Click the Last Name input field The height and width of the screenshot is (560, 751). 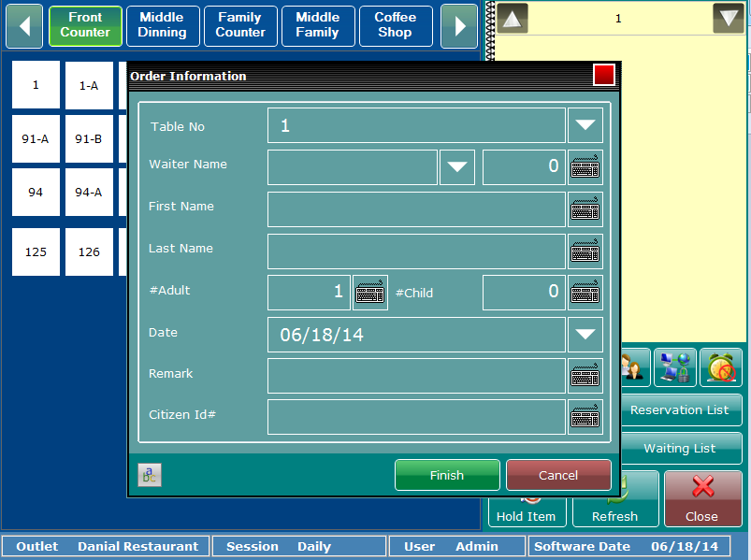coord(416,251)
